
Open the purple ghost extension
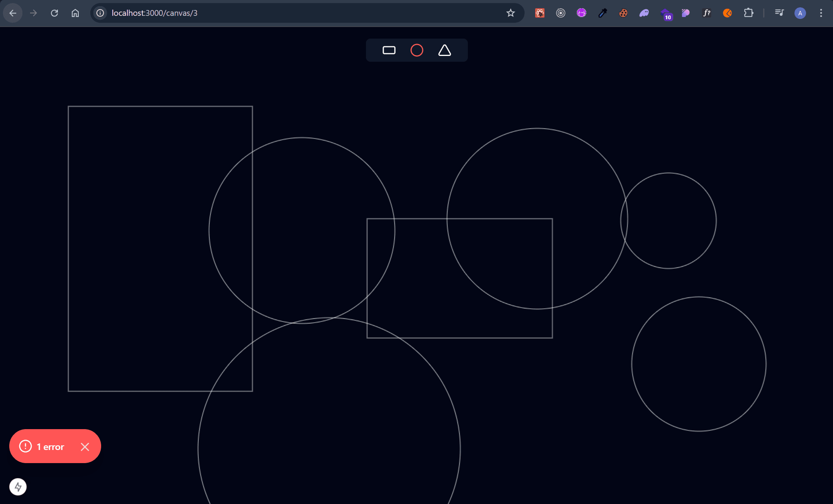(x=644, y=13)
